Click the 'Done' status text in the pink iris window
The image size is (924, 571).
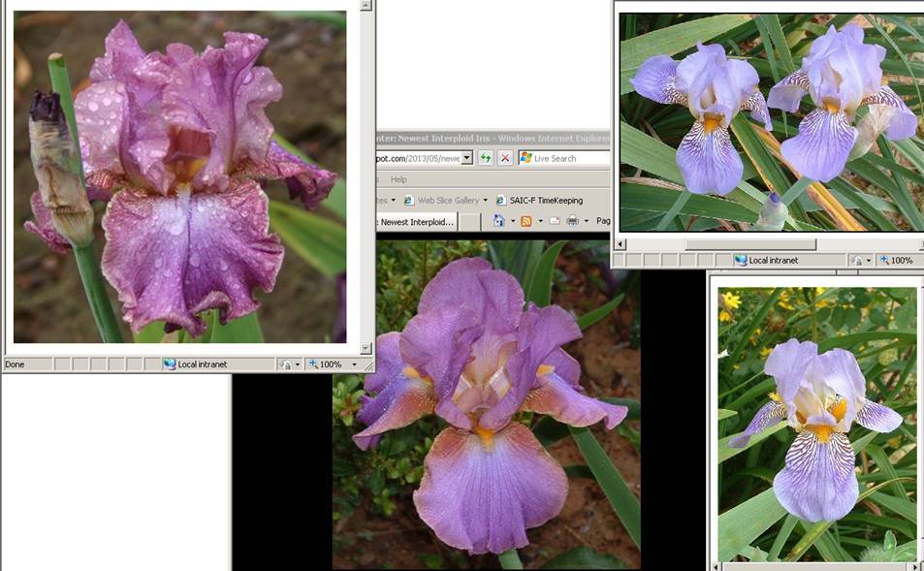tap(15, 365)
